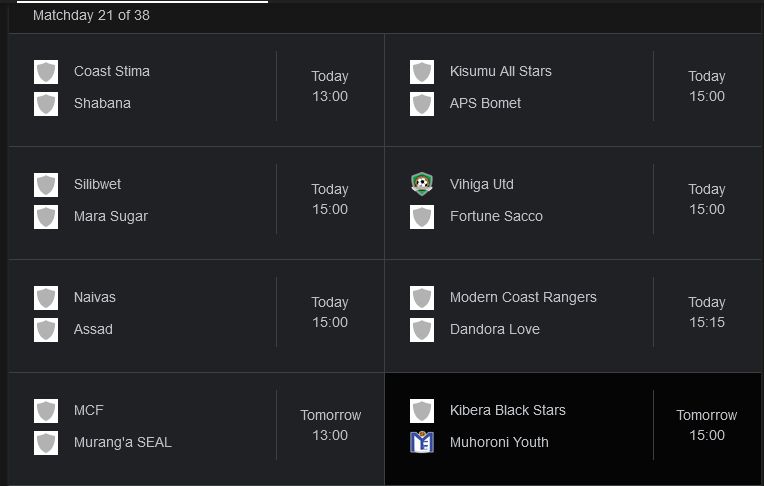Click the Dandora Love shield icon
The width and height of the screenshot is (764, 486).
coord(422,330)
